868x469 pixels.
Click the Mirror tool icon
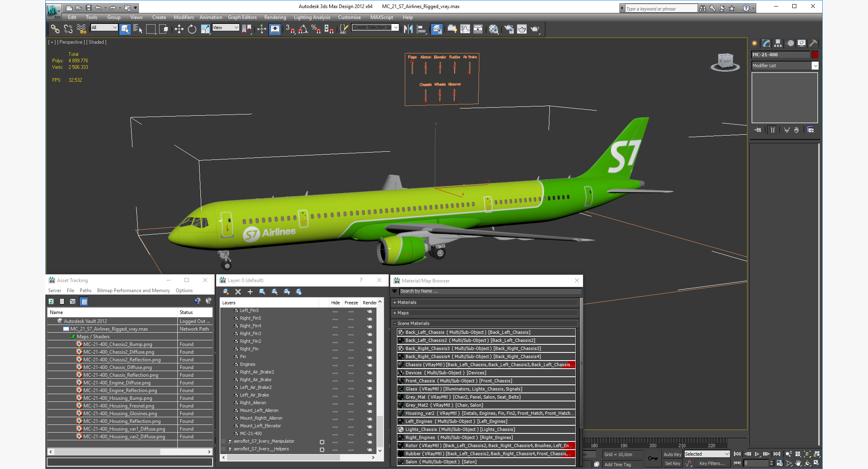coord(408,29)
